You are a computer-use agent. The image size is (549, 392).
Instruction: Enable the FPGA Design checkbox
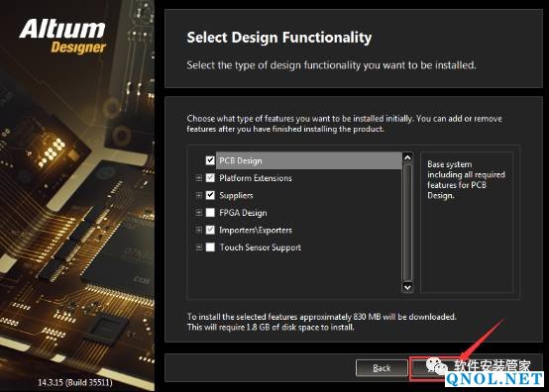click(210, 213)
